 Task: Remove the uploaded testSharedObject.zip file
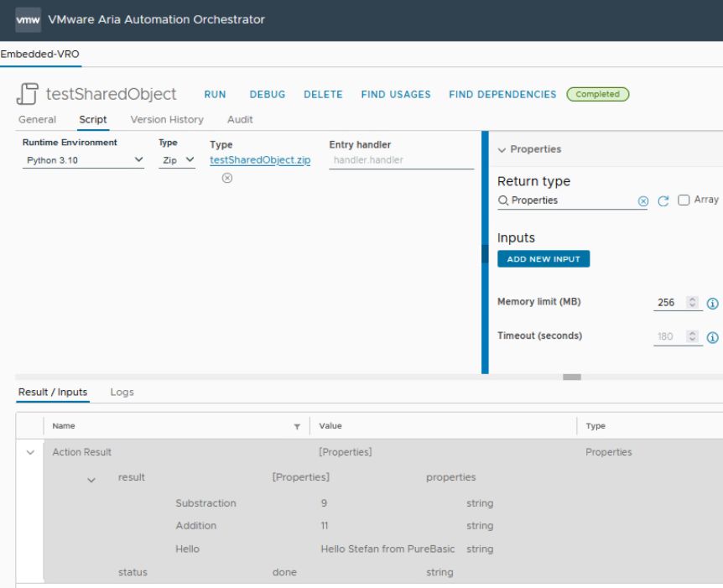click(226, 178)
